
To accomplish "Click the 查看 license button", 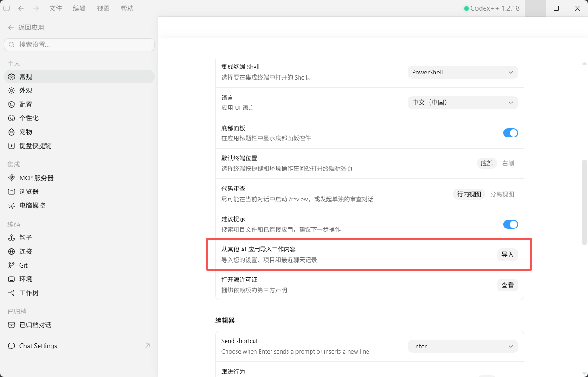I will (x=508, y=285).
